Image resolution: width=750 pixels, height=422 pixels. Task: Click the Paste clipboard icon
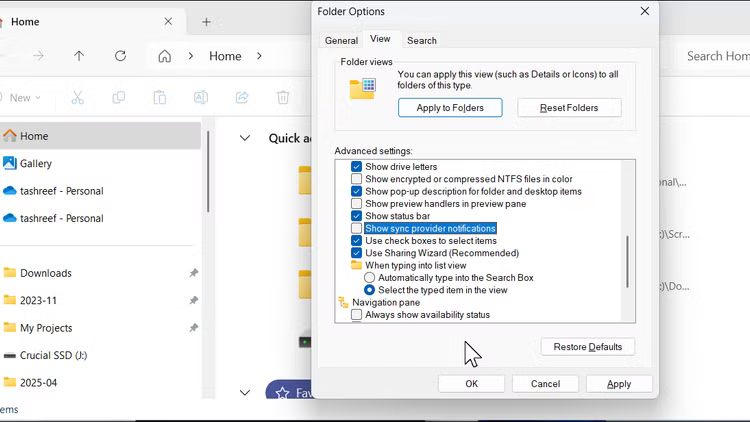(x=160, y=97)
